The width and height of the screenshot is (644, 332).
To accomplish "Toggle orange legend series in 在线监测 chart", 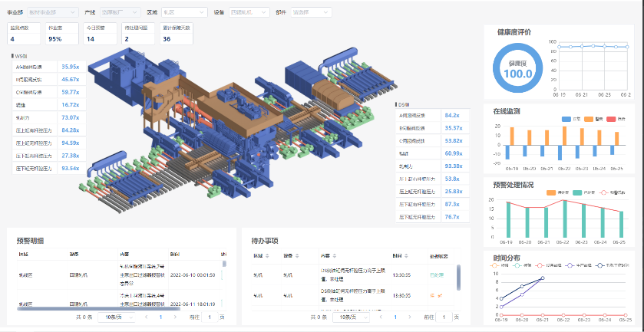I will (590, 119).
